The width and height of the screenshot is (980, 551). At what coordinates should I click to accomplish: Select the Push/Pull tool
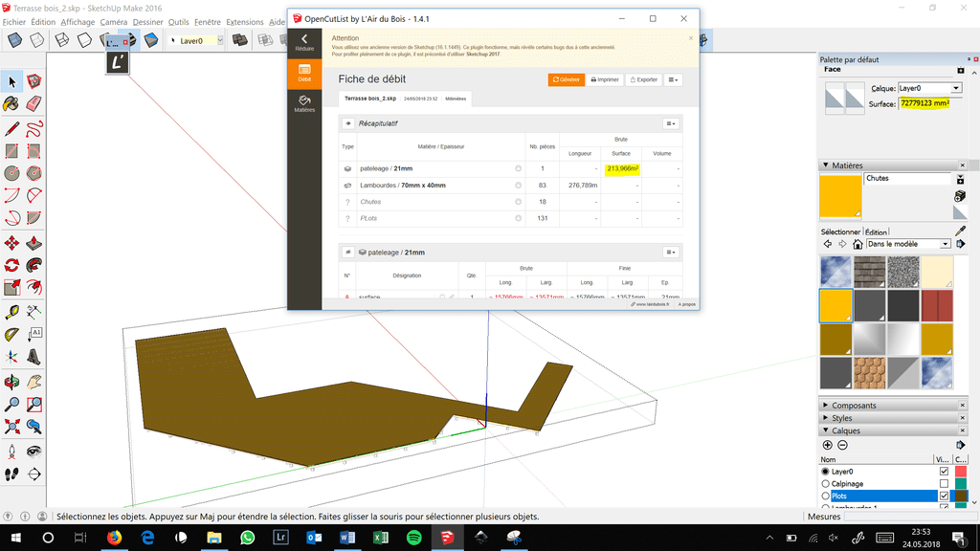(x=33, y=243)
